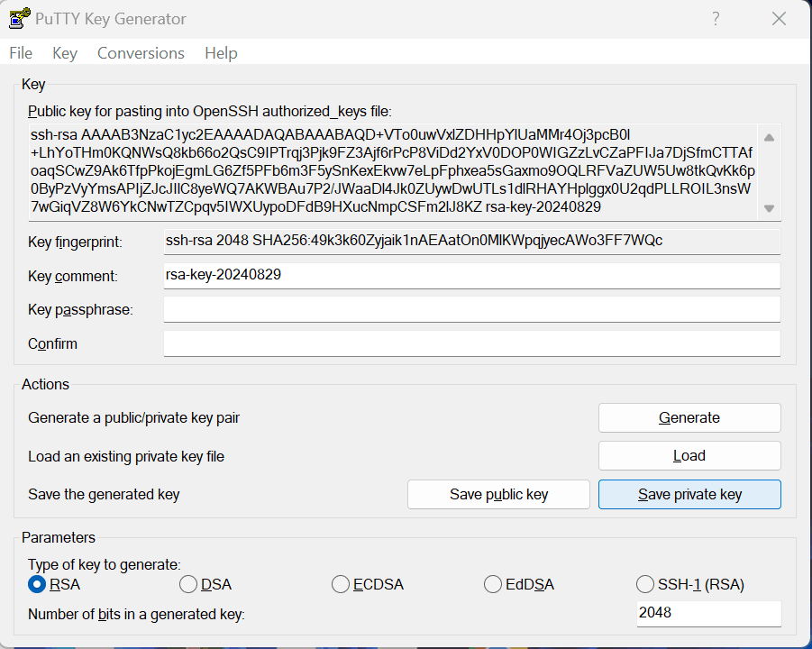Open the Conversions menu
This screenshot has width=812, height=649.
141,53
